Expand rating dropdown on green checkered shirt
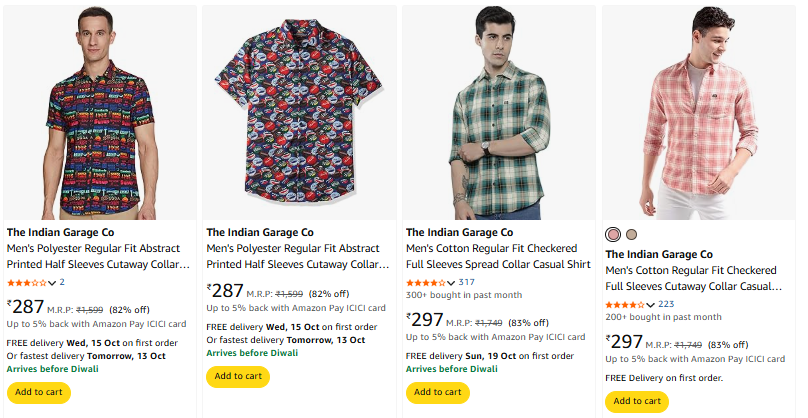This screenshot has height=418, width=808. (451, 283)
